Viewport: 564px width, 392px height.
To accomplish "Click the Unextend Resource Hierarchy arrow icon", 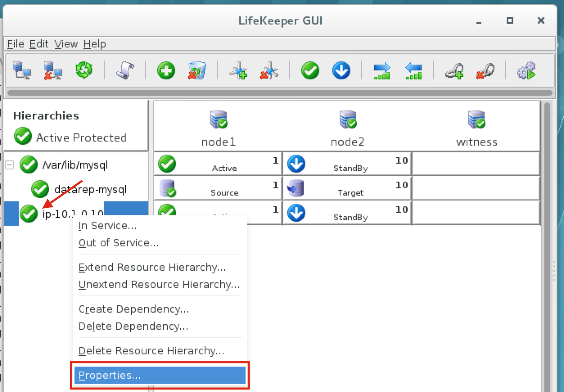I will (413, 70).
